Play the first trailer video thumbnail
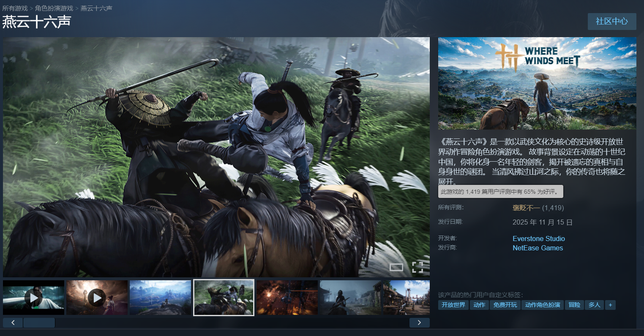 [34, 298]
